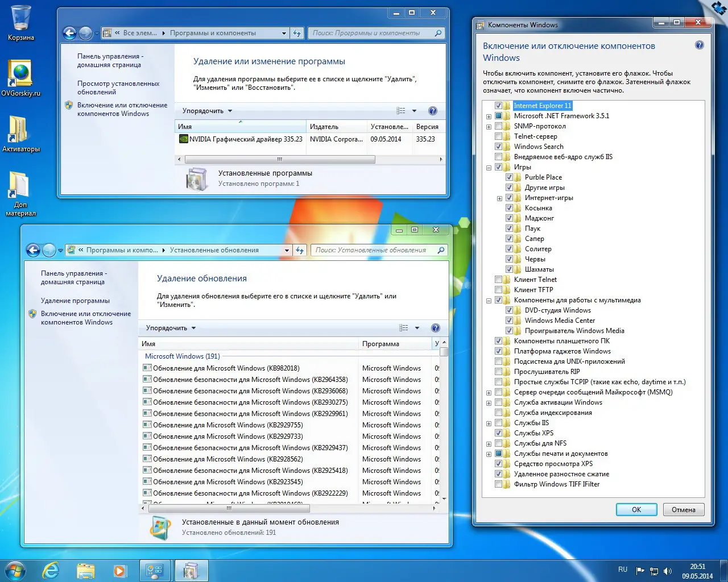Screen dimensions: 728x582
Task: Sort updates by Имя column header
Action: (x=249, y=344)
